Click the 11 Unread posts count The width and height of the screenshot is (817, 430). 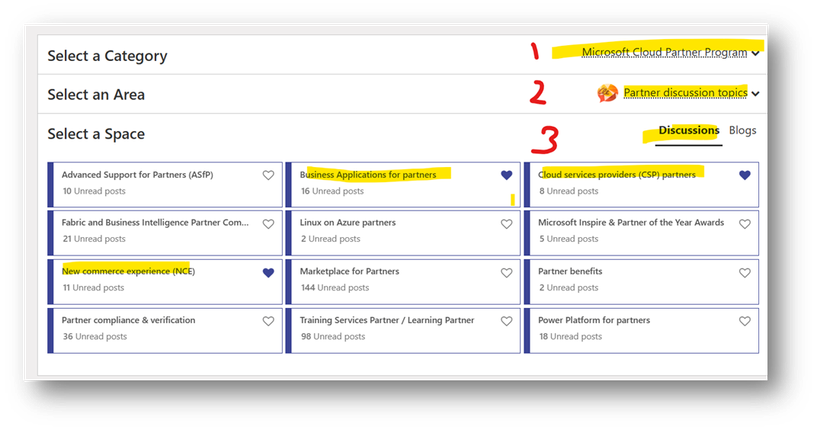pyautogui.click(x=93, y=288)
